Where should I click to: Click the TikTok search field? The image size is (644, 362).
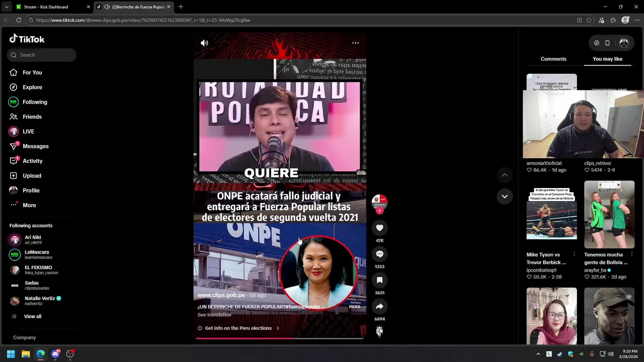(42, 55)
